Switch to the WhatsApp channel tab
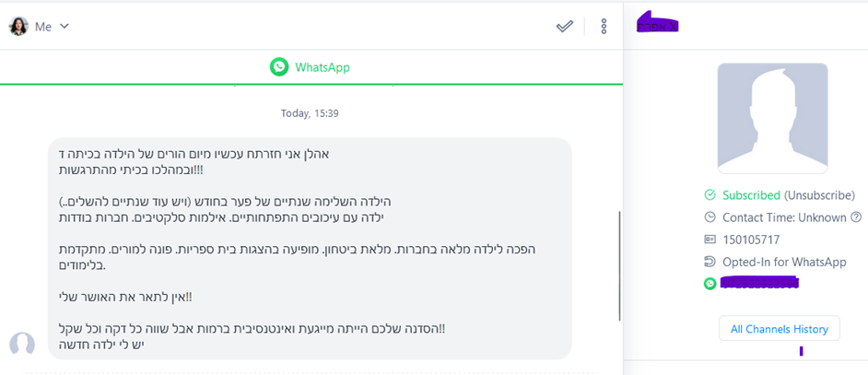The width and height of the screenshot is (868, 375). pos(311,67)
